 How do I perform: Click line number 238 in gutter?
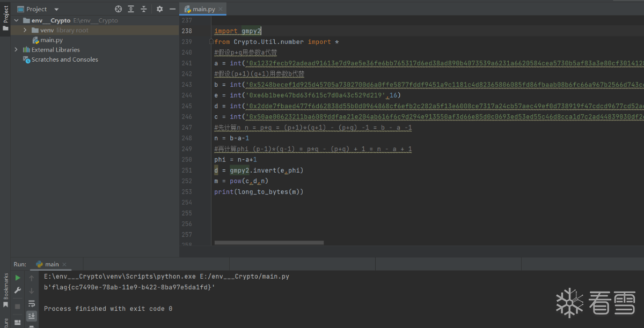point(187,31)
